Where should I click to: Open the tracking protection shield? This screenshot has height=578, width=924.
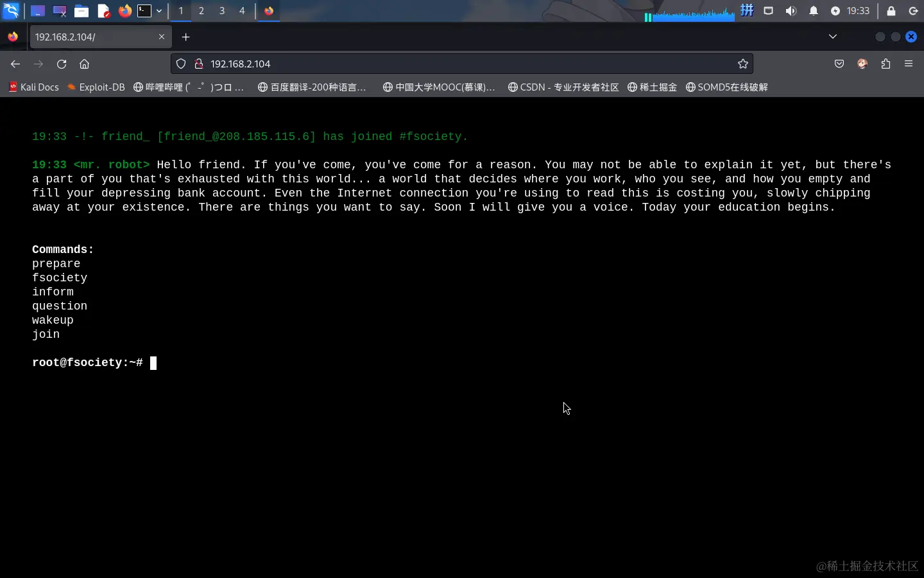click(181, 64)
